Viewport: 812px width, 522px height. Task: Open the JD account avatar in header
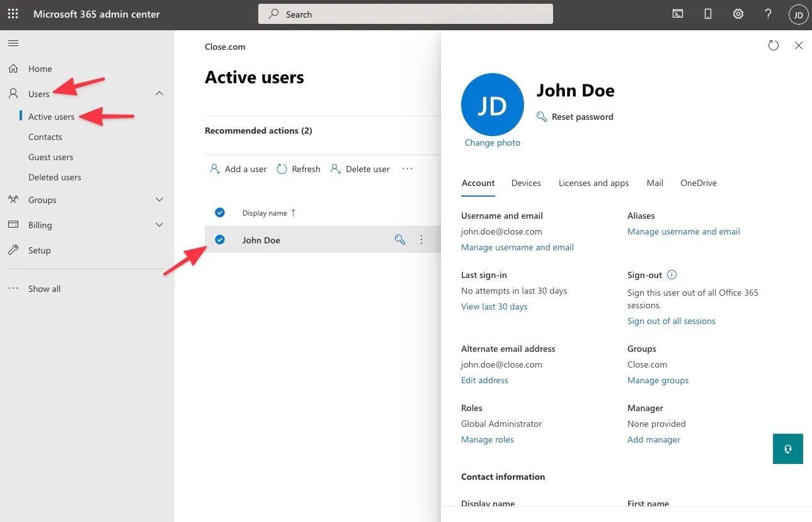click(798, 14)
